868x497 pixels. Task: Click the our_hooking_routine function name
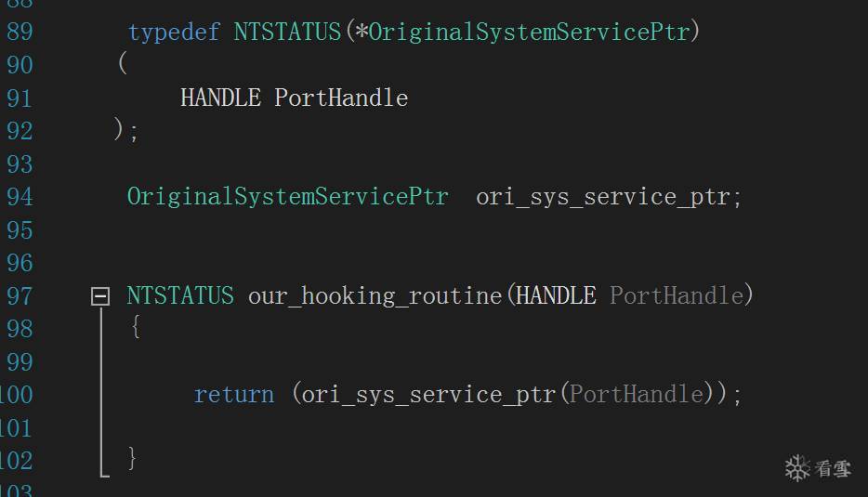tap(375, 296)
